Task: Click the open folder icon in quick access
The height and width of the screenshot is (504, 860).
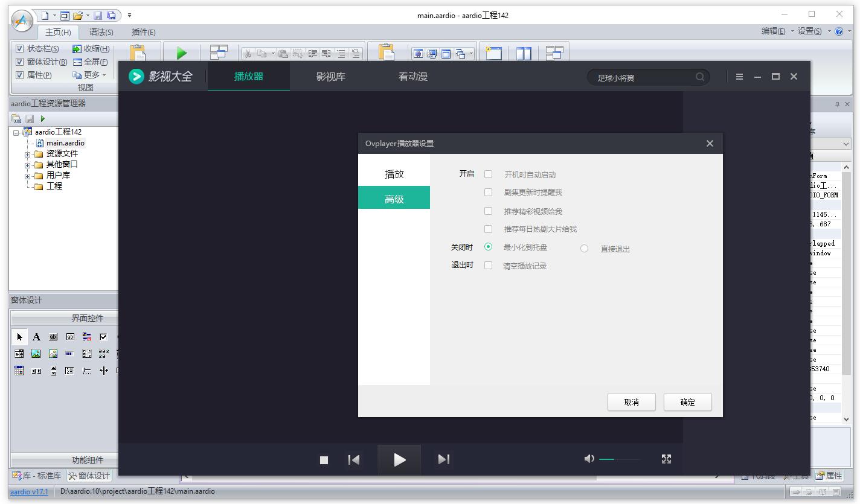Action: point(78,15)
